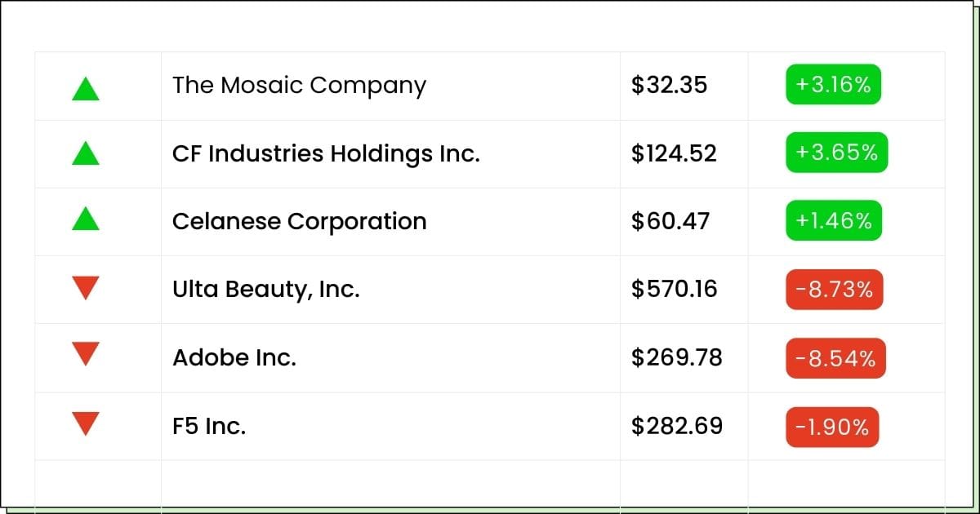Viewport: 980px width, 514px height.
Task: Click the green up arrow for CF Industries
Action: (86, 153)
